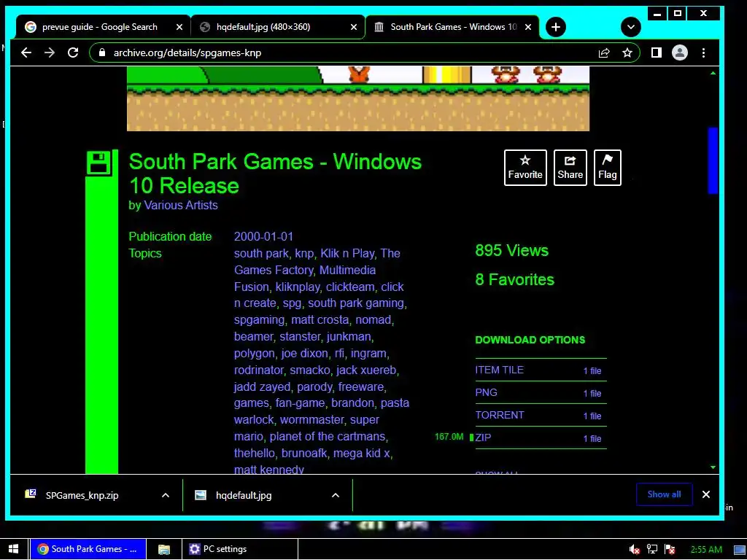Go back using the browser back arrow
The image size is (747, 560).
pyautogui.click(x=26, y=52)
